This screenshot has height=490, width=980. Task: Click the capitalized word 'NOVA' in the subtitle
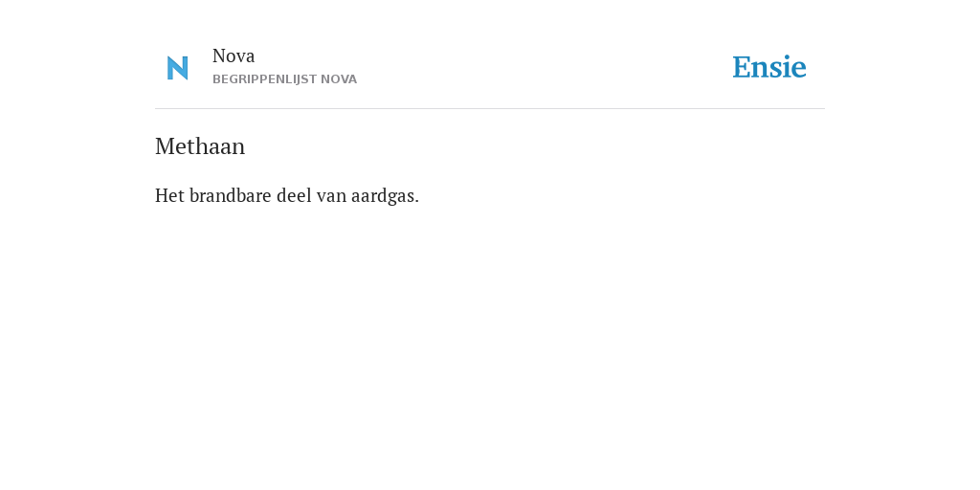click(x=339, y=79)
